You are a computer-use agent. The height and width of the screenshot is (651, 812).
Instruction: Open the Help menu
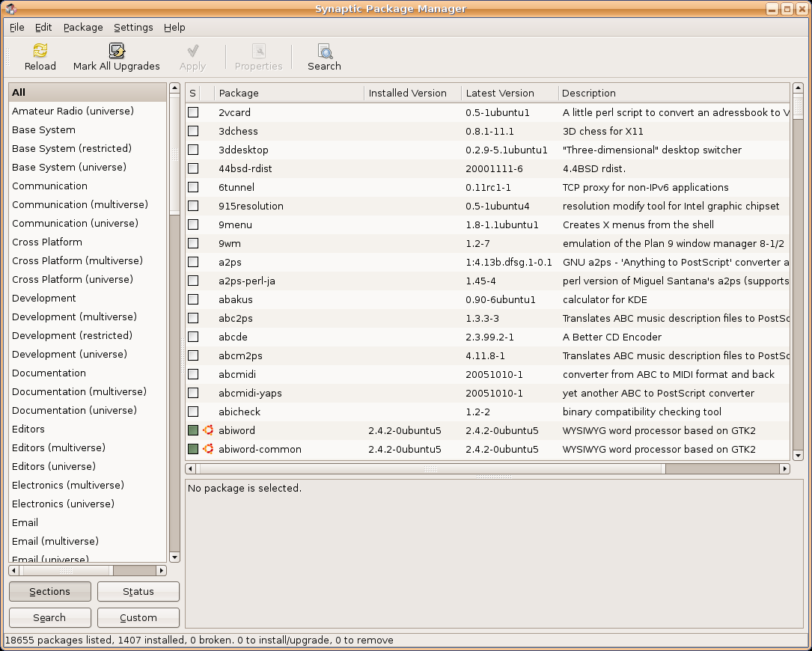(174, 28)
